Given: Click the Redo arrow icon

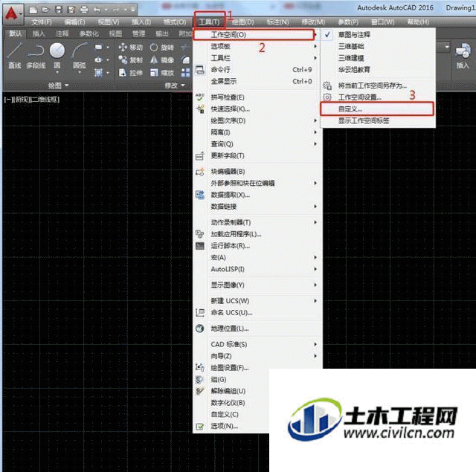Looking at the screenshot, I should [x=116, y=10].
